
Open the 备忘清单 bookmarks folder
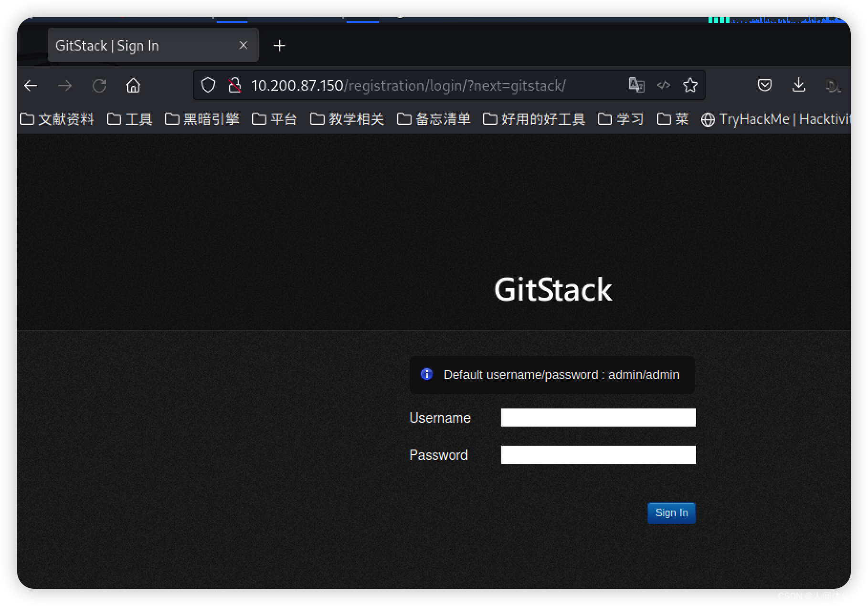coord(434,119)
